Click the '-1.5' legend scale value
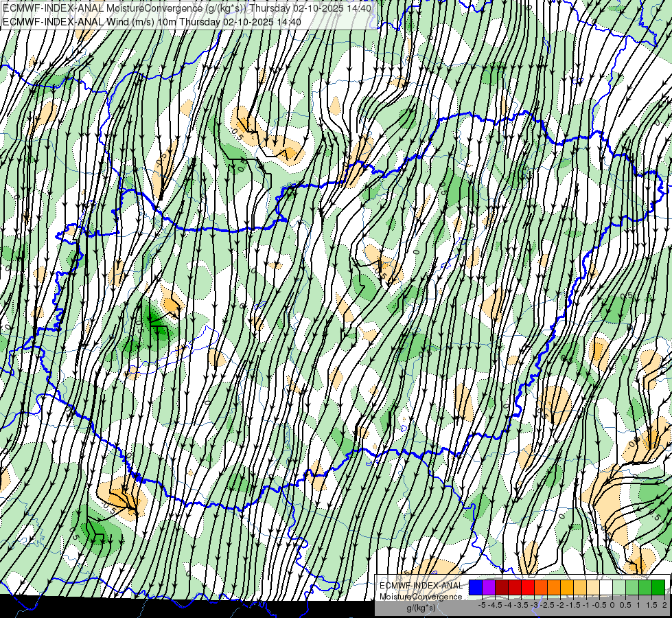 pos(573,605)
